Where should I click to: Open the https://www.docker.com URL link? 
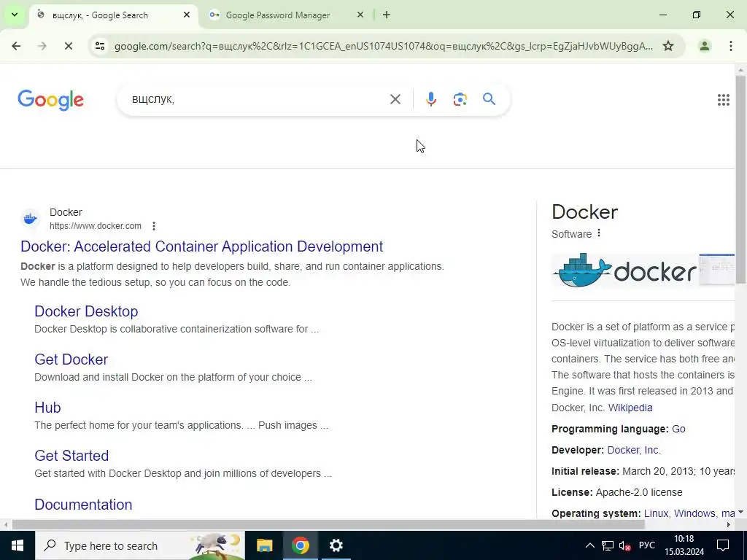[x=96, y=226]
